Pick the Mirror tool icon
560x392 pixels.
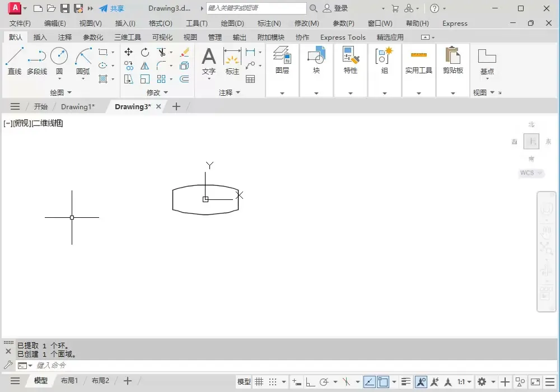point(145,66)
